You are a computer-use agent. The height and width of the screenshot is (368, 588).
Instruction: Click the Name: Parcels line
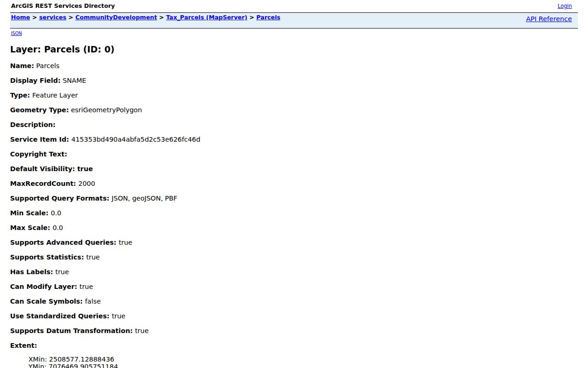click(x=35, y=66)
